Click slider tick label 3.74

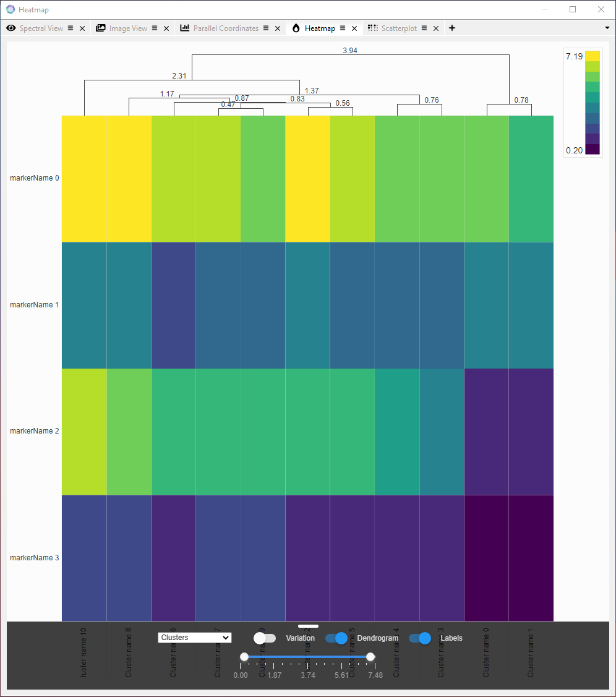(307, 675)
